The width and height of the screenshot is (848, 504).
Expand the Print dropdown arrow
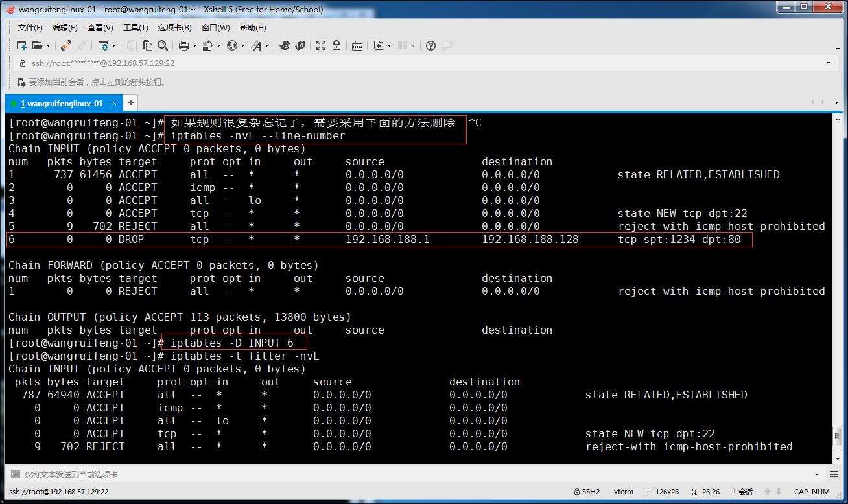(x=194, y=45)
